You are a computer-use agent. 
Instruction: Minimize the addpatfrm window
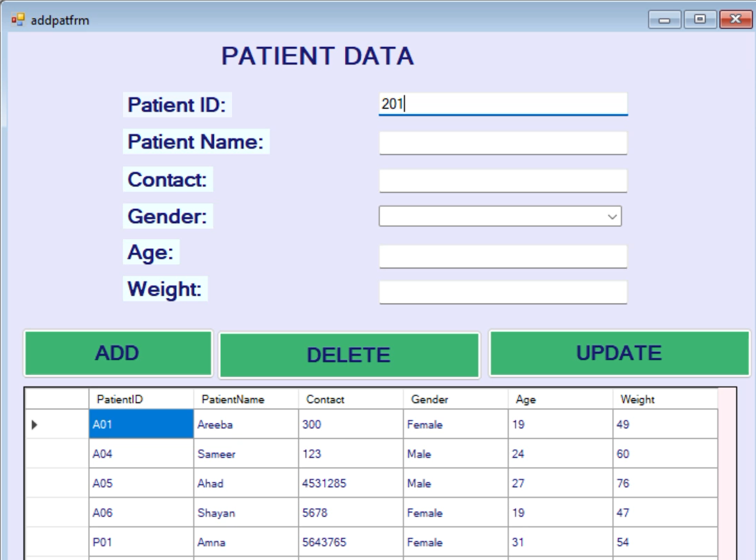tap(664, 20)
